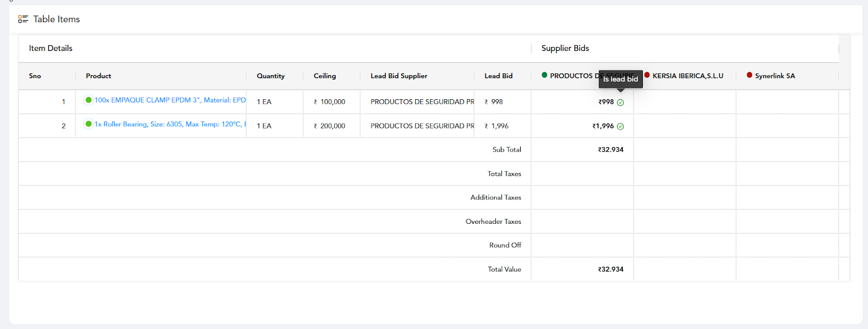Click the Overheader Taxes label
The height and width of the screenshot is (329, 868).
[493, 222]
